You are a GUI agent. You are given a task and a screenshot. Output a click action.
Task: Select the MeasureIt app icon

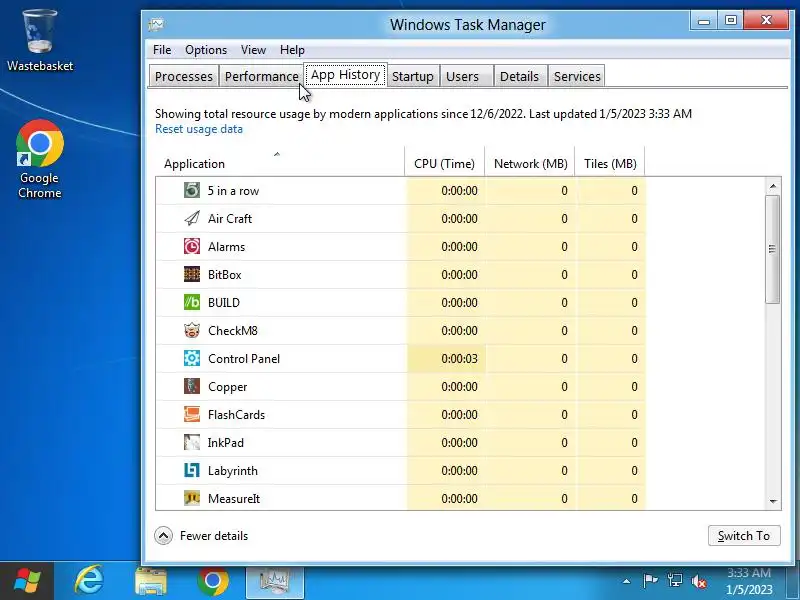pos(192,498)
